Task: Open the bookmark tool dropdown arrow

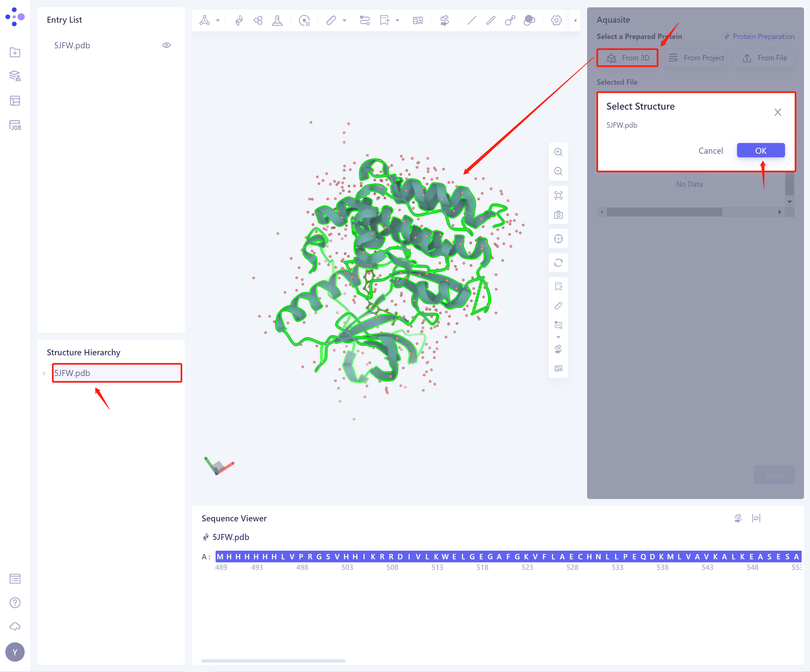Action: click(397, 20)
